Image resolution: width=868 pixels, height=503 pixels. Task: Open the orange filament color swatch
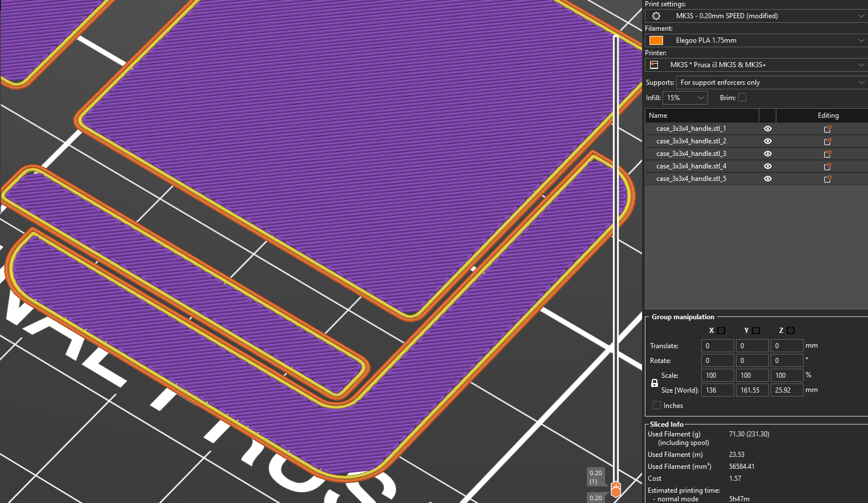pyautogui.click(x=656, y=40)
